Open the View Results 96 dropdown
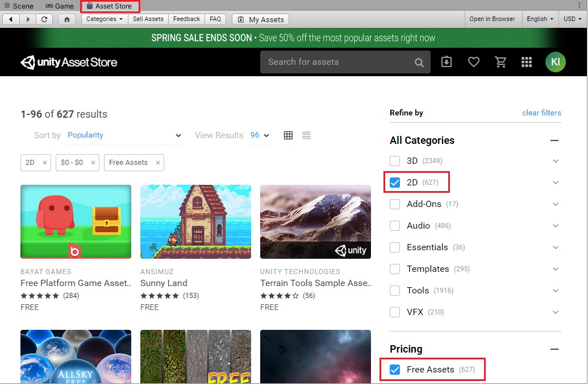588x385 pixels. [x=260, y=135]
